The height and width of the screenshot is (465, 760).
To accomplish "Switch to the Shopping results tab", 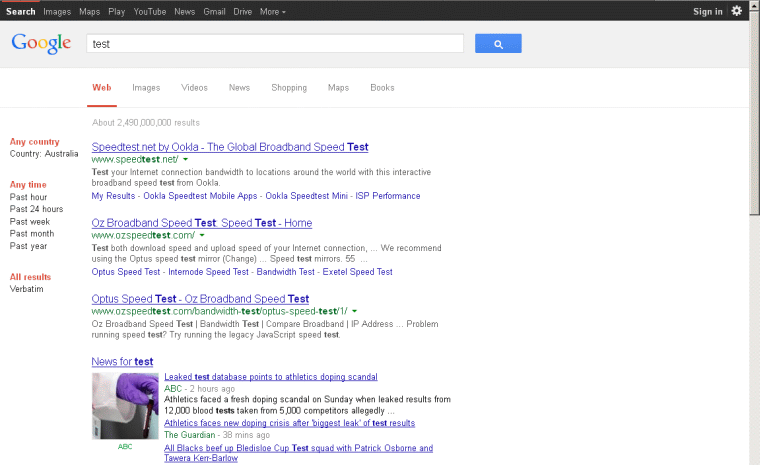I will click(x=289, y=88).
